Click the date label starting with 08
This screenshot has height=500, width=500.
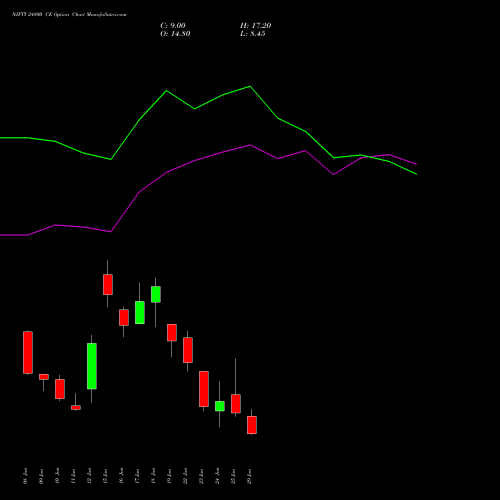tap(25, 476)
